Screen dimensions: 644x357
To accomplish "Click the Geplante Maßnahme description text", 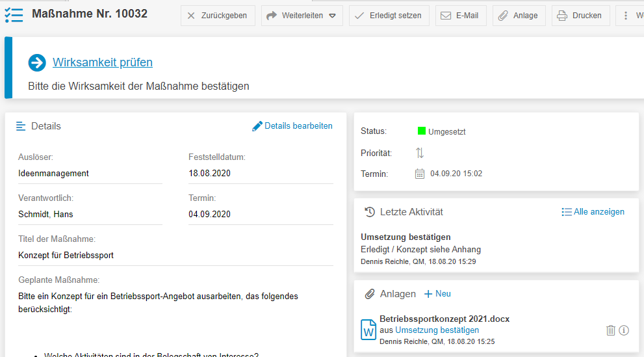I will tap(158, 303).
